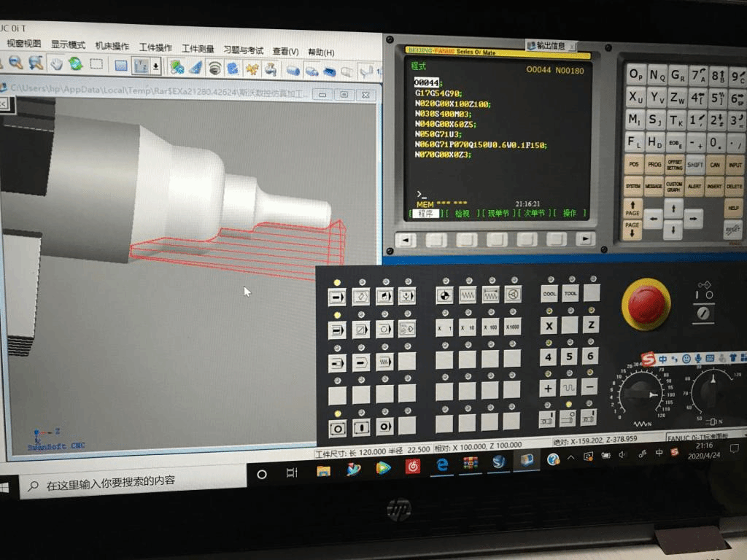The image size is (747, 560).
Task: Click the PROG key on MDI keypad
Action: [x=654, y=164]
